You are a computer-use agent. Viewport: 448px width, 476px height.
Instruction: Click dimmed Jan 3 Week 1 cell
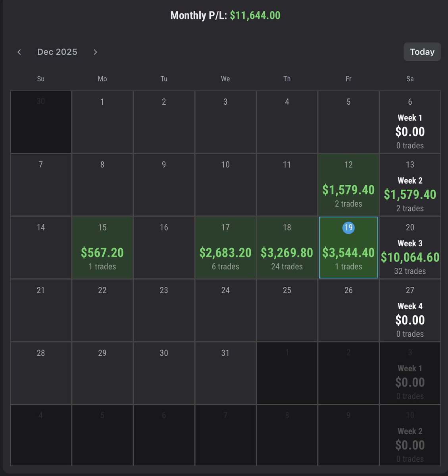410,373
